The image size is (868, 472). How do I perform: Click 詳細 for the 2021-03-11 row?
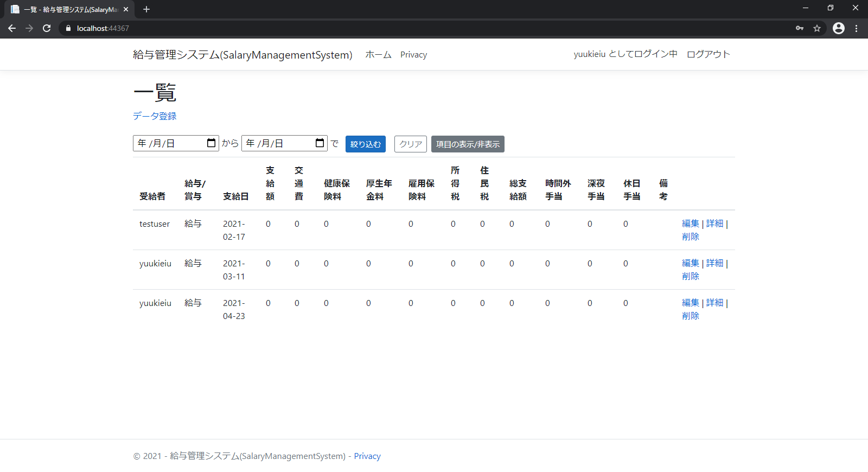click(x=715, y=263)
